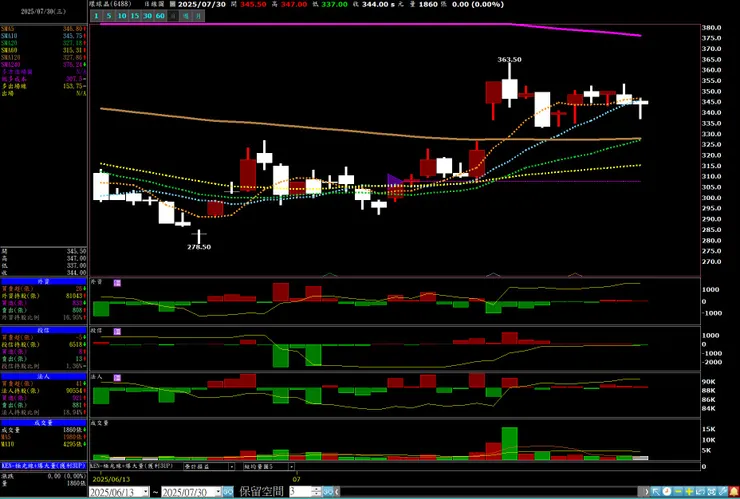Click the horizontal scrollbar right arrow
The image size is (740, 499).
647,491
